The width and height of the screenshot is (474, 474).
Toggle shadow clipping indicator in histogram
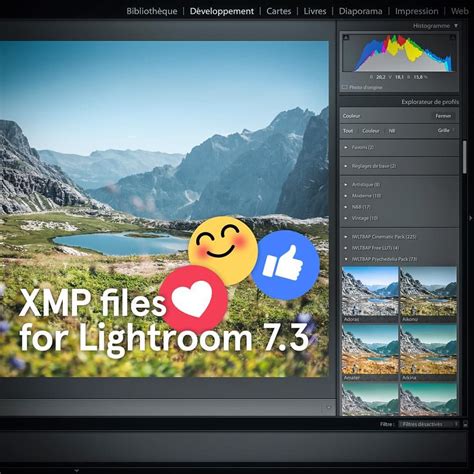click(x=346, y=38)
